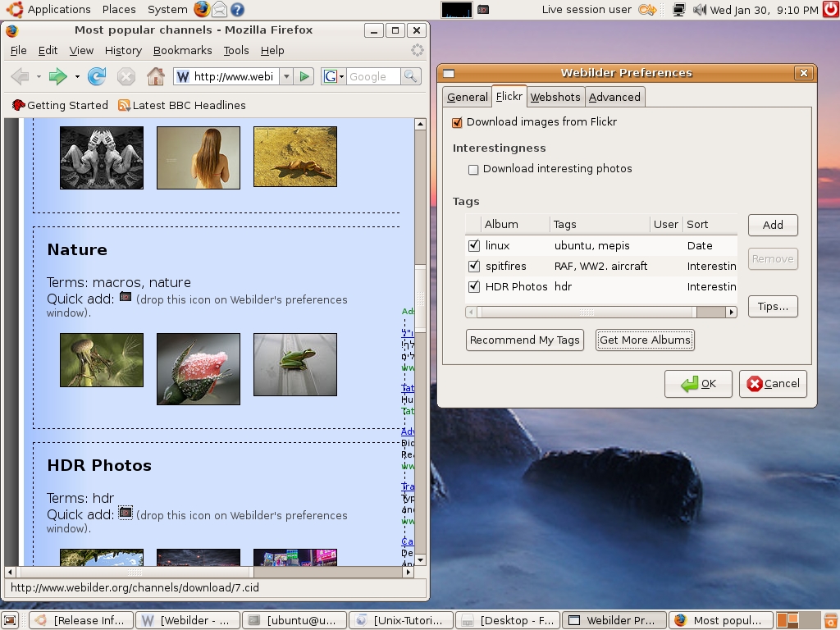Screen dimensions: 840x630
Task: Click Show Desktop button in bottom panel
Action: pos(10,620)
